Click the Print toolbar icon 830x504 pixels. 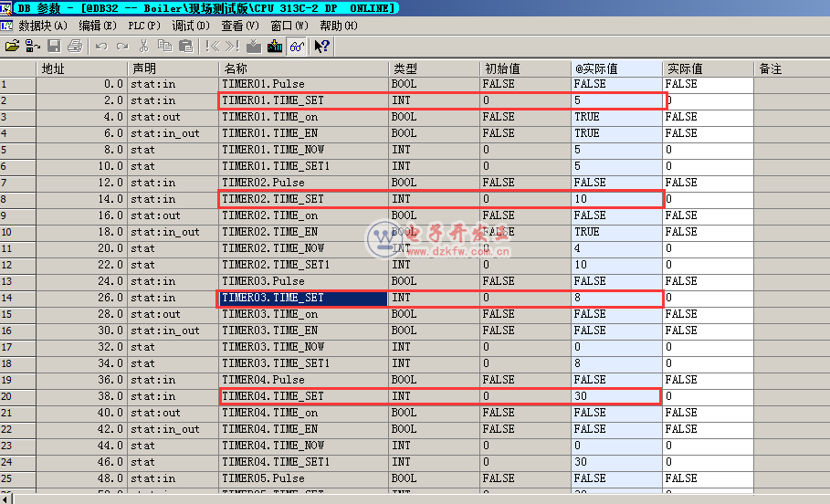[75, 46]
